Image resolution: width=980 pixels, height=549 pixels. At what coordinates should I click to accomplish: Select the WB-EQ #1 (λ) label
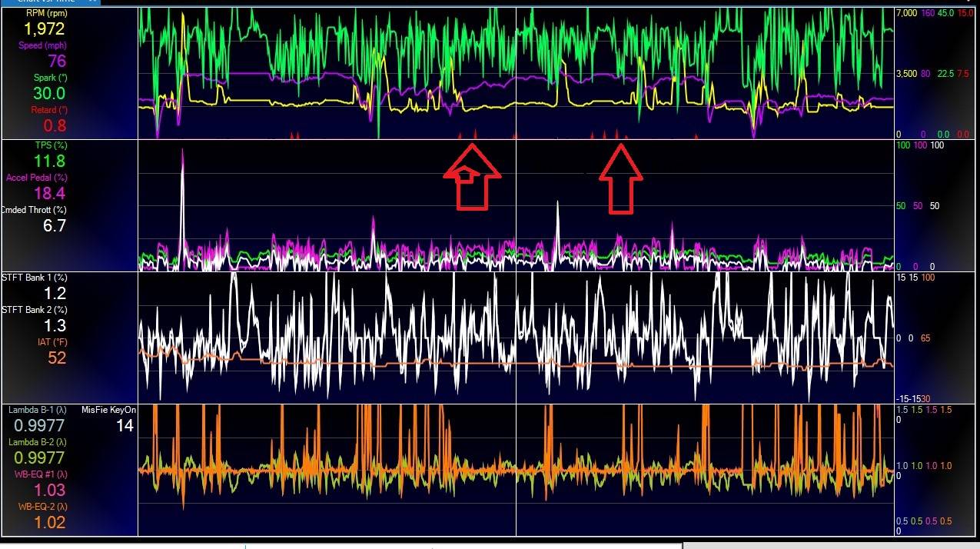40,474
